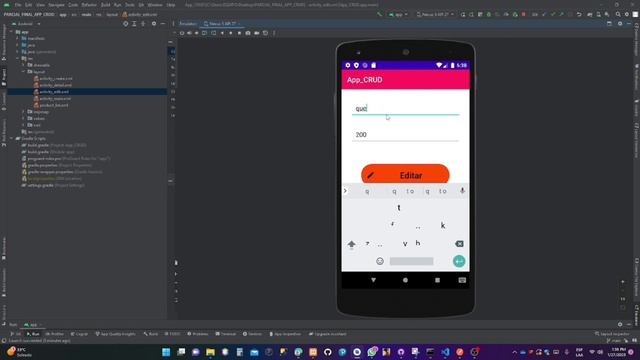Collapse the res folder

coord(18,58)
